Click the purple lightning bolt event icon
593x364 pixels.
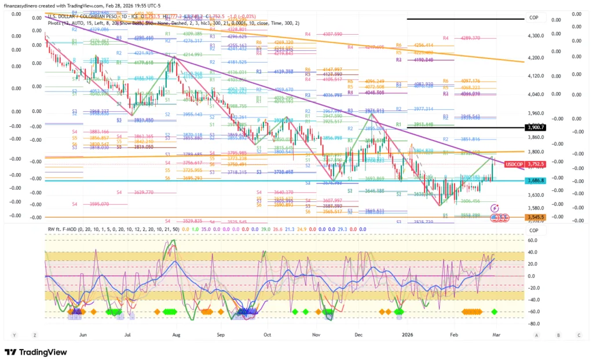click(495, 208)
